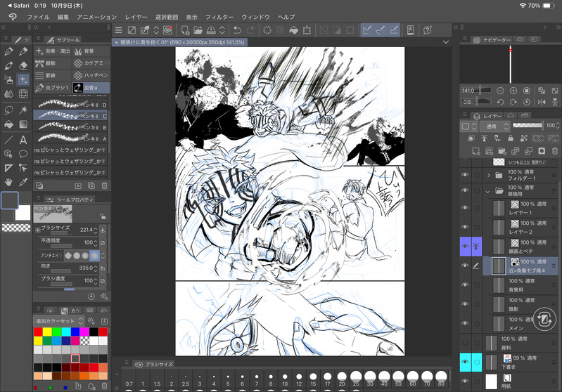The image size is (562, 392).
Task: Hide the レイヤー2 layer
Action: tap(465, 227)
